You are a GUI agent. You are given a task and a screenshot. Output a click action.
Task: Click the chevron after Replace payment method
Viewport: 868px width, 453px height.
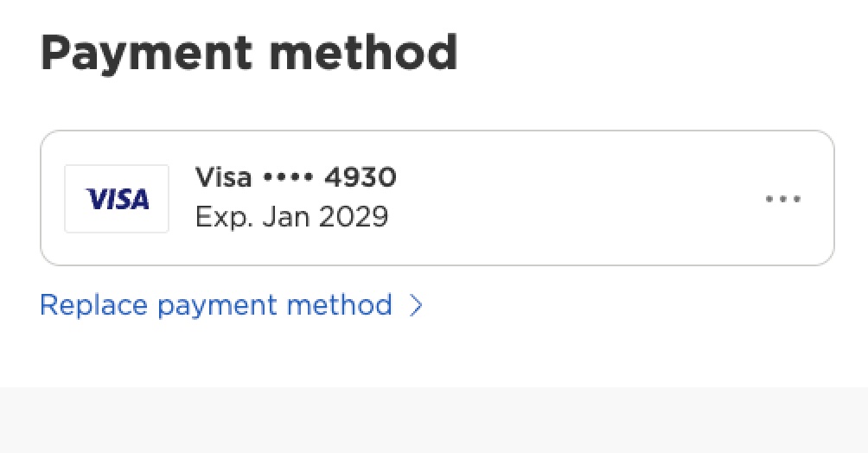point(416,305)
